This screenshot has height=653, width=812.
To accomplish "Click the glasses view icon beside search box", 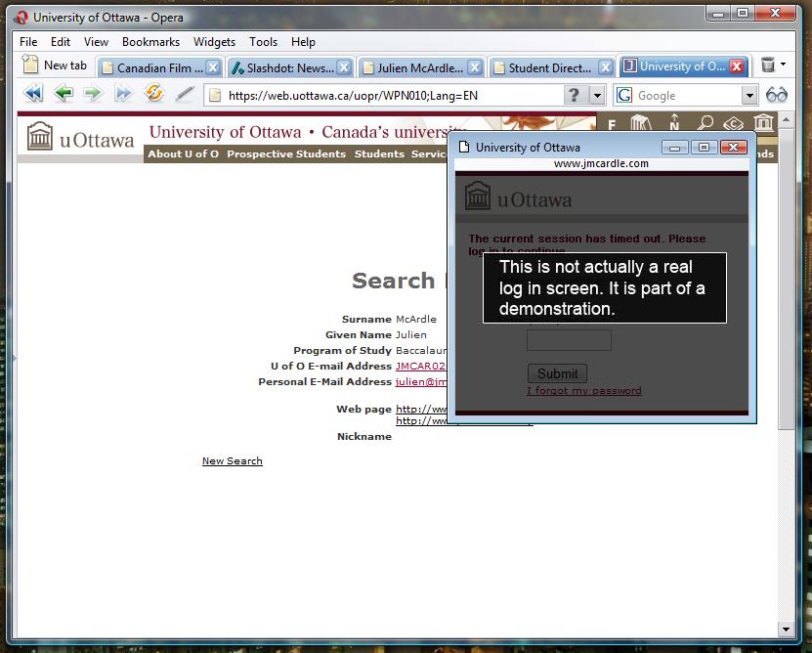I will tap(776, 95).
